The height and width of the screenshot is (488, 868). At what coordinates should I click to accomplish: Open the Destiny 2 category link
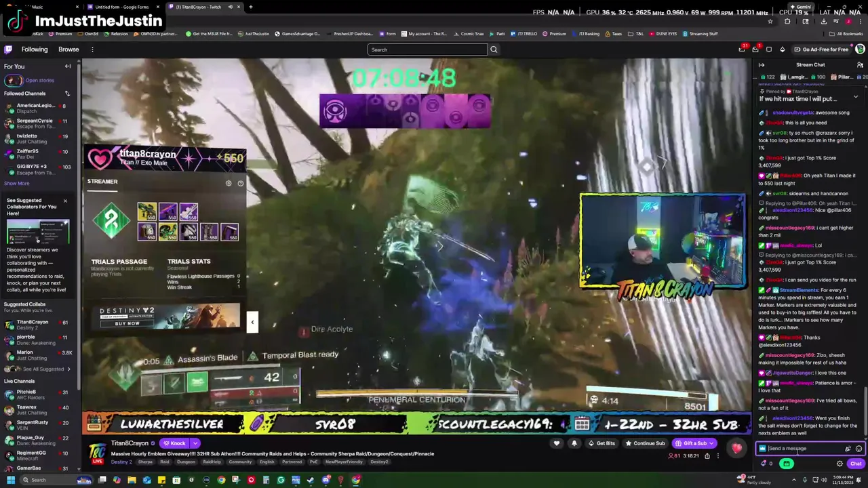tap(121, 462)
